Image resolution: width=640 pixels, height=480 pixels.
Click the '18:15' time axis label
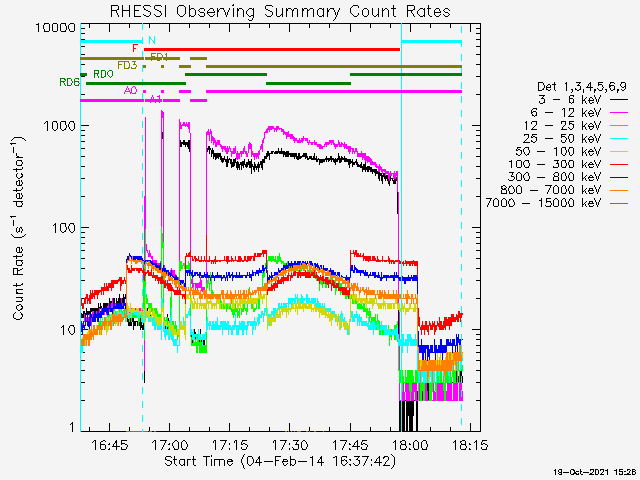point(471,444)
